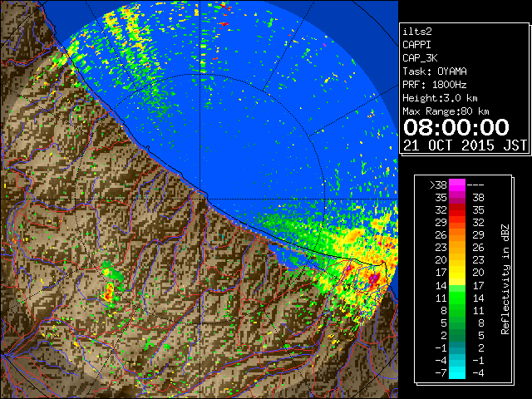Select the 'CAPPI' product label

pos(416,45)
